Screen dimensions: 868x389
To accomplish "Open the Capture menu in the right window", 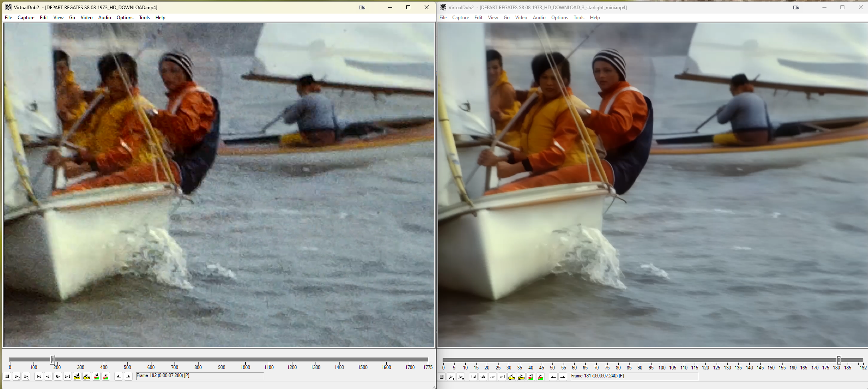I will (x=461, y=18).
